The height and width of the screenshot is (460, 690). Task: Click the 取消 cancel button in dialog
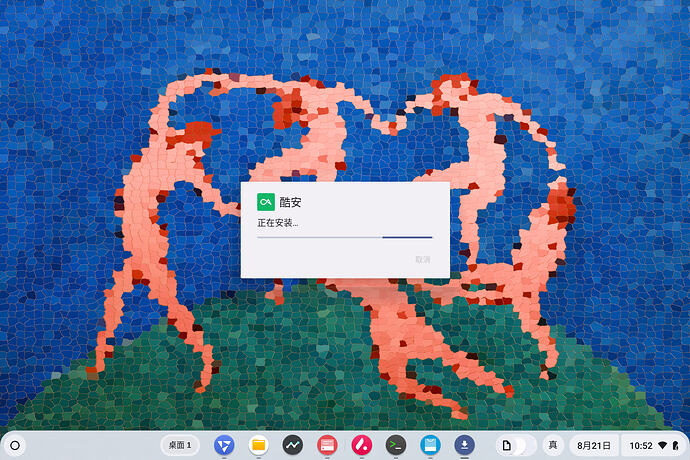tap(423, 260)
